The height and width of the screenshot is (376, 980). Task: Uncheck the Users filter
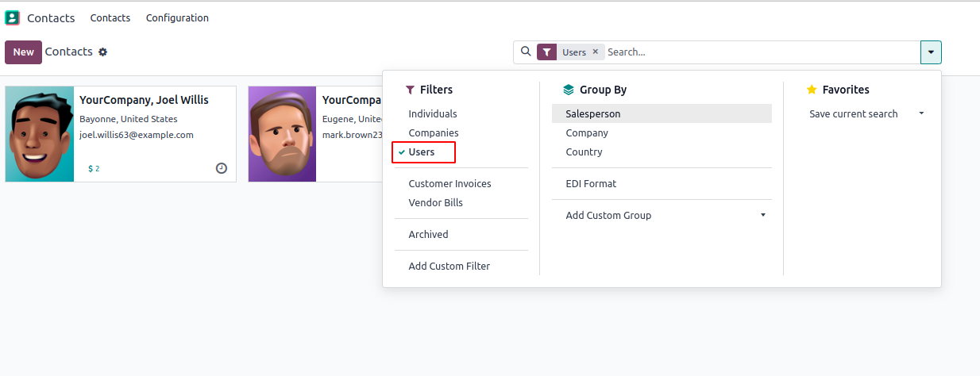point(423,152)
